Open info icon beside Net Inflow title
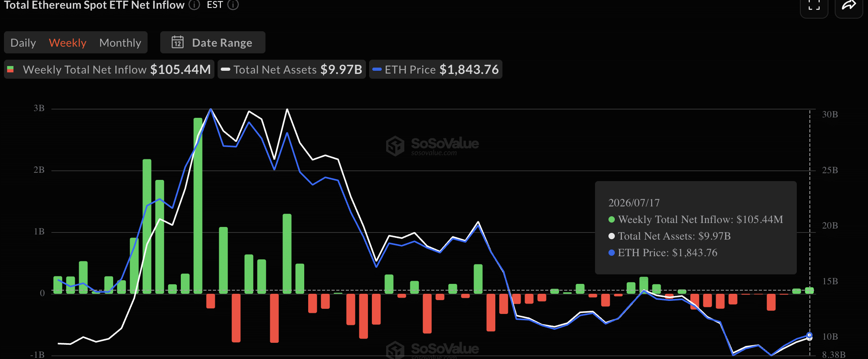Image resolution: width=868 pixels, height=359 pixels. pos(194,5)
